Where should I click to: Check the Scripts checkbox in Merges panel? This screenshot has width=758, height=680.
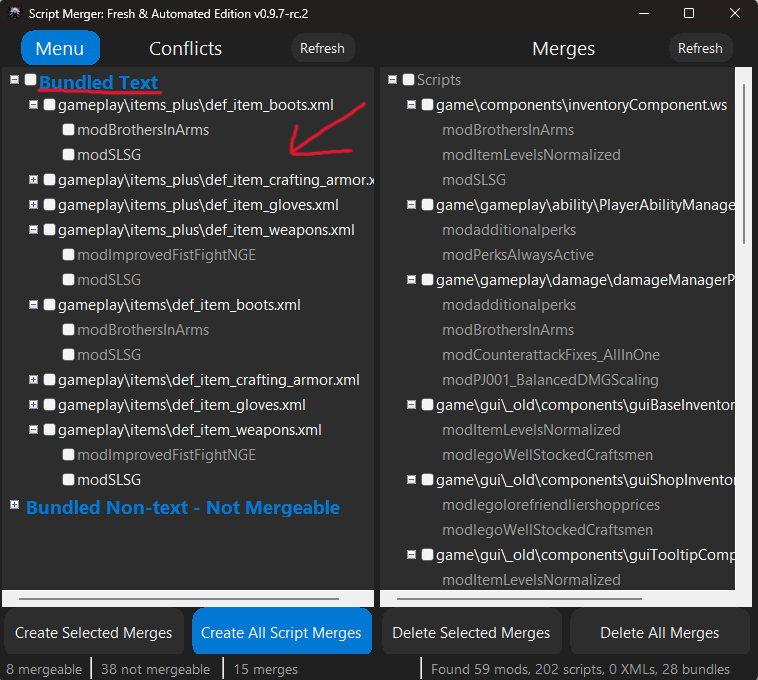click(x=408, y=79)
